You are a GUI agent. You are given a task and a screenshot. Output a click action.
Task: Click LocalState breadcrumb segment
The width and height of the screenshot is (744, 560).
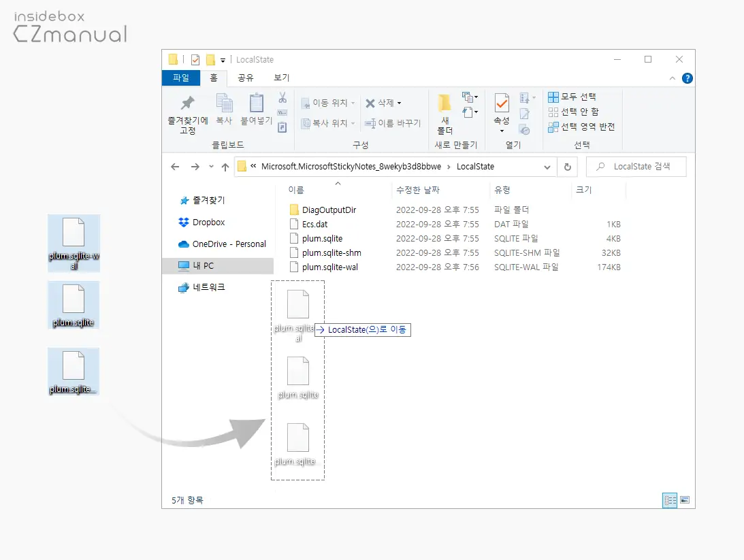[475, 167]
